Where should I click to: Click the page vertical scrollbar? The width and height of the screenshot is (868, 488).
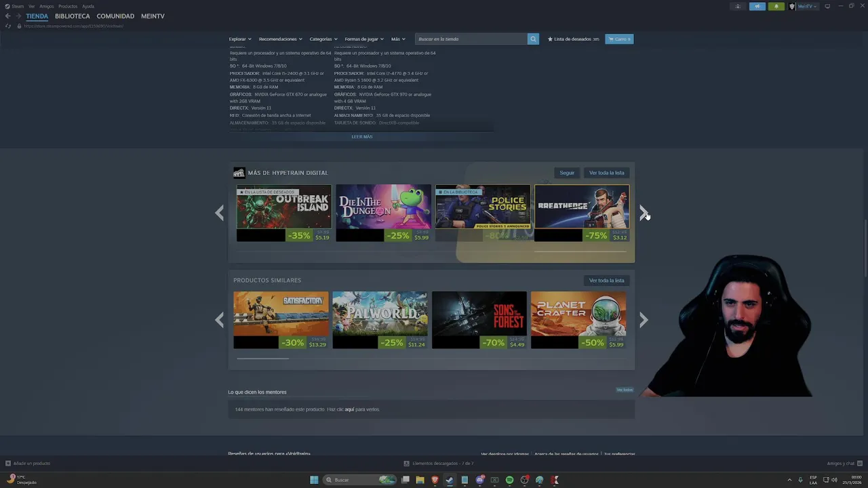865,247
